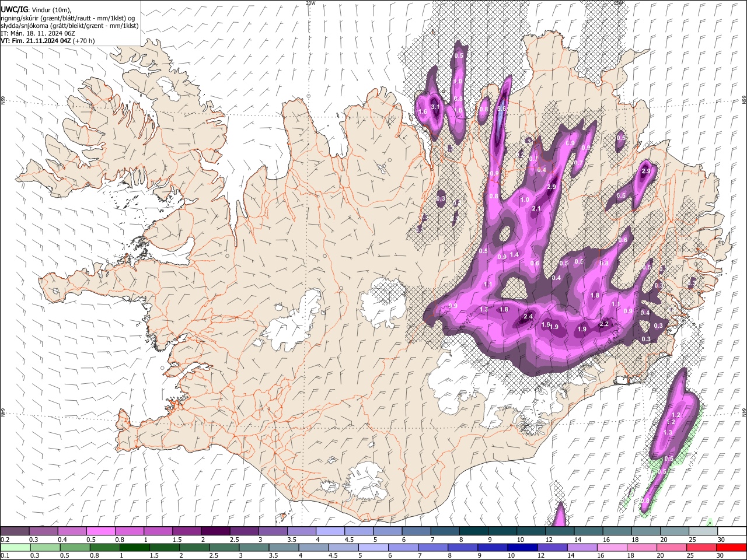
Task: Click the rigning/skúrir legend description line
Action: click(x=67, y=18)
